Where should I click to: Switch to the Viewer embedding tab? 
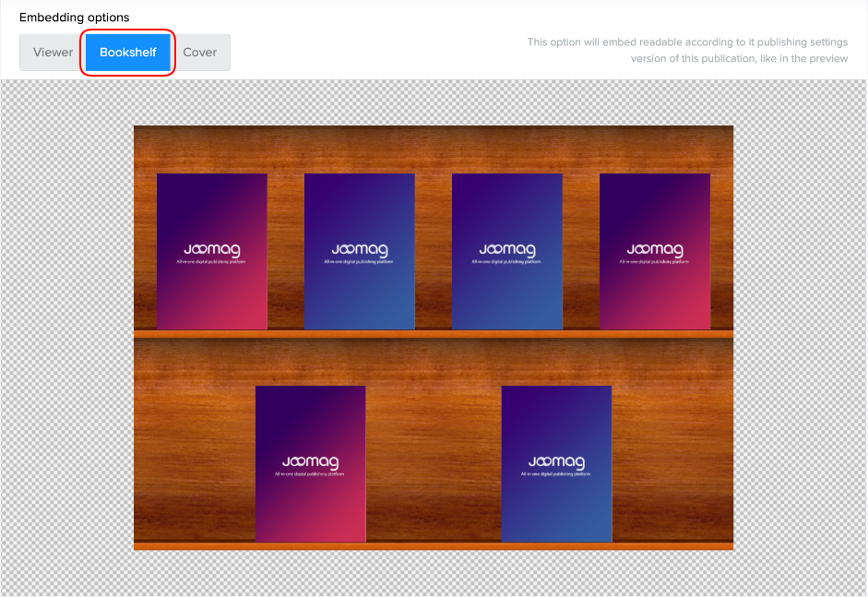click(x=53, y=53)
